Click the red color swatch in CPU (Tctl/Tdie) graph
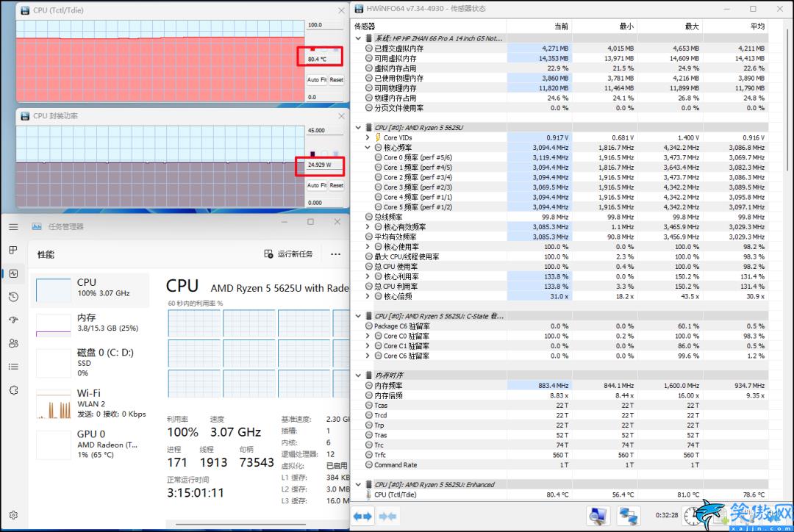 [x=312, y=50]
